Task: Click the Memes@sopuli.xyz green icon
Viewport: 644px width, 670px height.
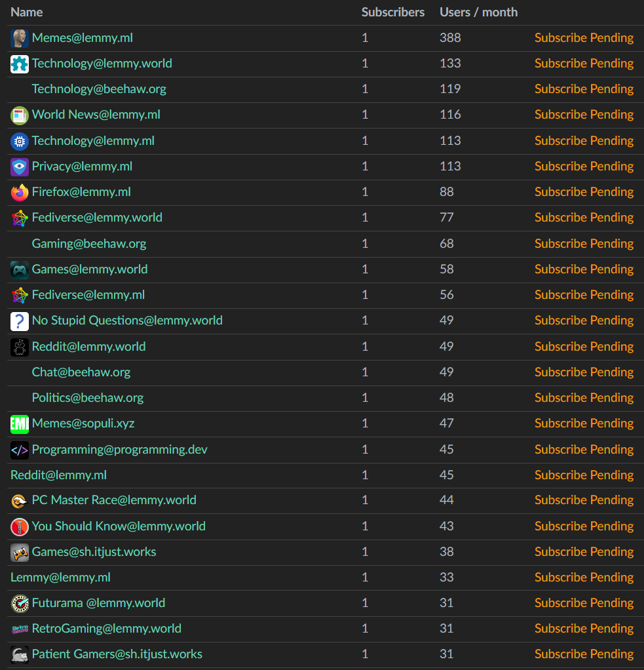Action: click(20, 424)
